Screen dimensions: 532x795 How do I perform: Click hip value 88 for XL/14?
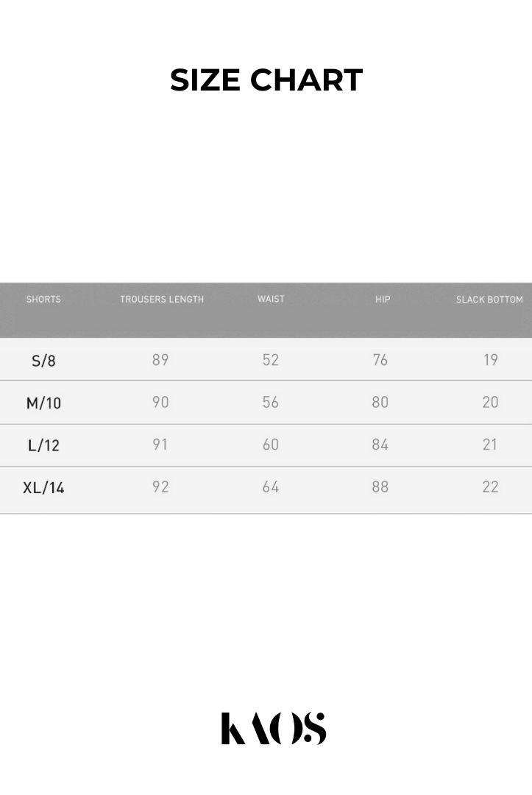coord(380,487)
